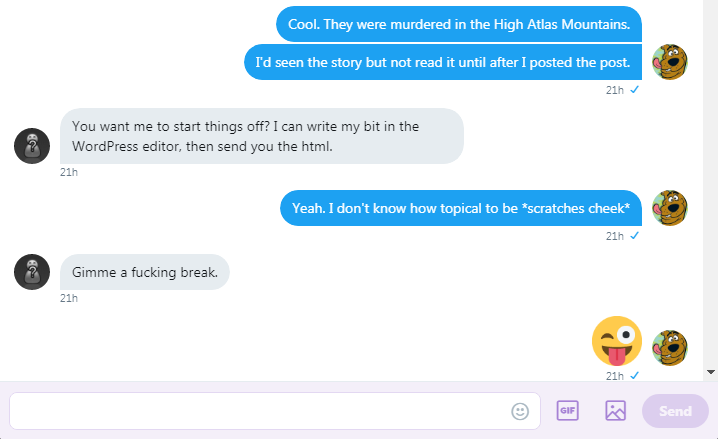
Task: Click into the message text field
Action: click(260, 411)
